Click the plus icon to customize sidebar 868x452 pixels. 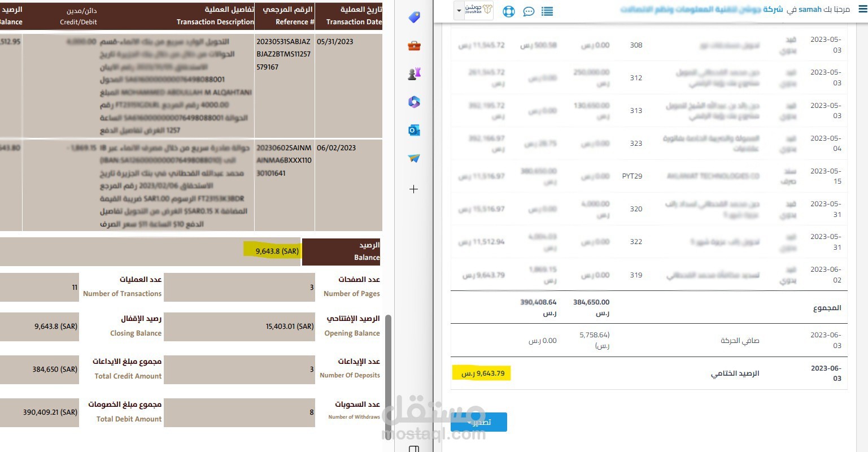(414, 189)
